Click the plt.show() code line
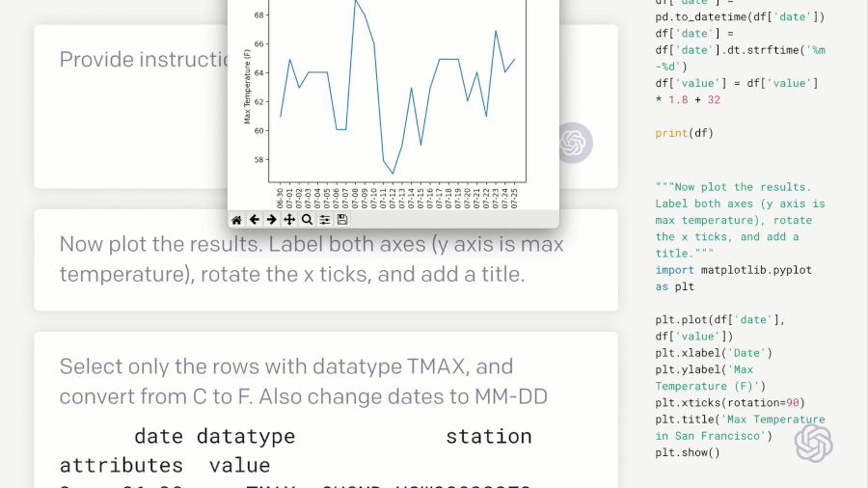The height and width of the screenshot is (488, 868). coord(688,452)
